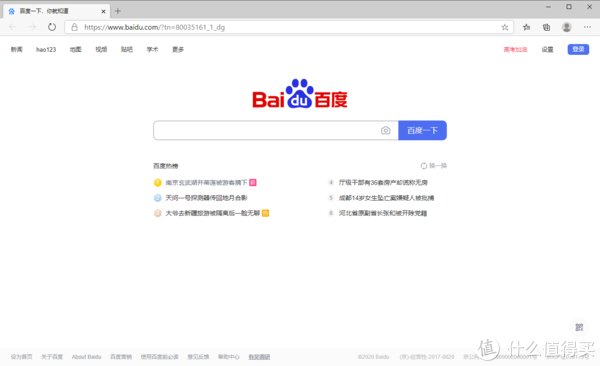Image resolution: width=600 pixels, height=366 pixels.
Task: Open hot item about 大爷去新疆旅游
Action: (x=213, y=213)
